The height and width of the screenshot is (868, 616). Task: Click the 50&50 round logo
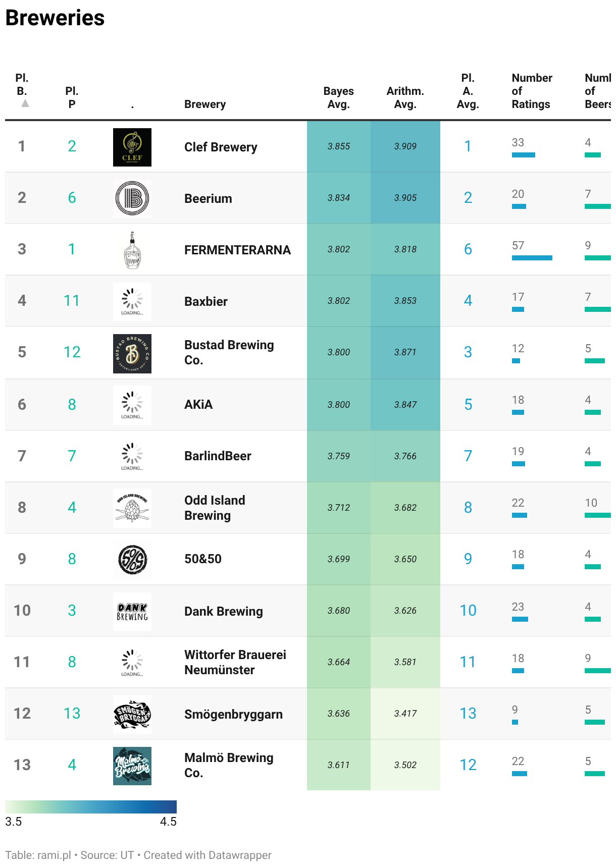pyautogui.click(x=132, y=560)
